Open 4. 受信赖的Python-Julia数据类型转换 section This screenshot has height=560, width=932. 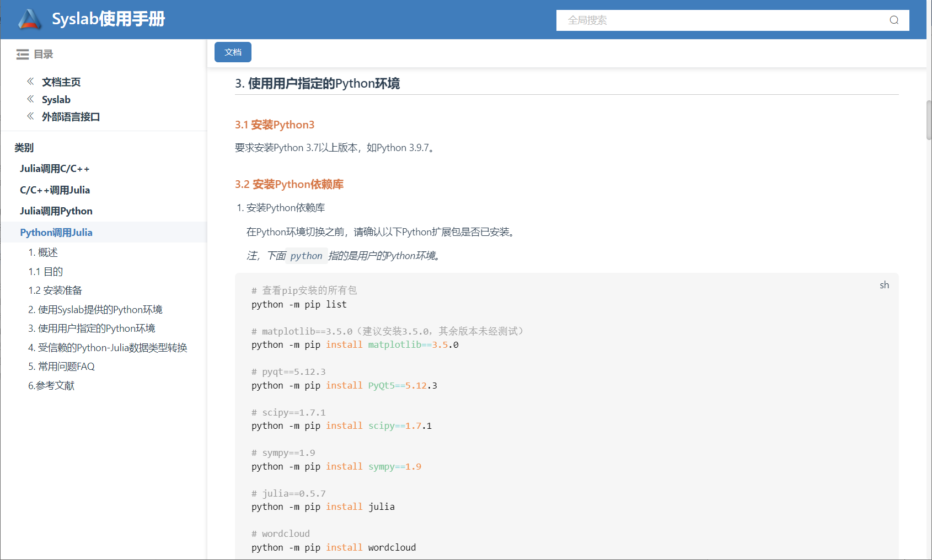coord(108,348)
